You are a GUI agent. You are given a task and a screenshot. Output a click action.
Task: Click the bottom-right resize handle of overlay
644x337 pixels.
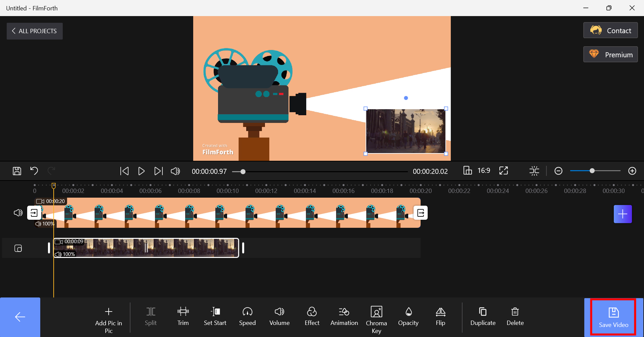[x=446, y=154]
